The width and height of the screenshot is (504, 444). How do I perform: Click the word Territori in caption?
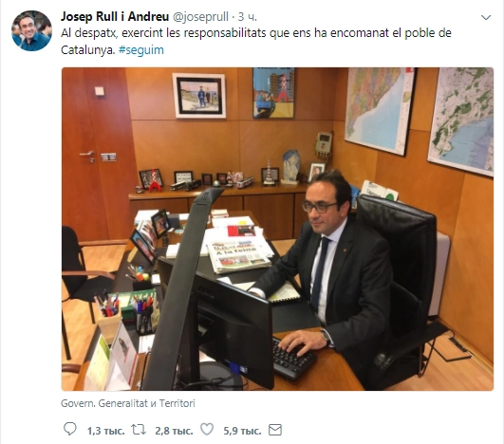pyautogui.click(x=177, y=403)
